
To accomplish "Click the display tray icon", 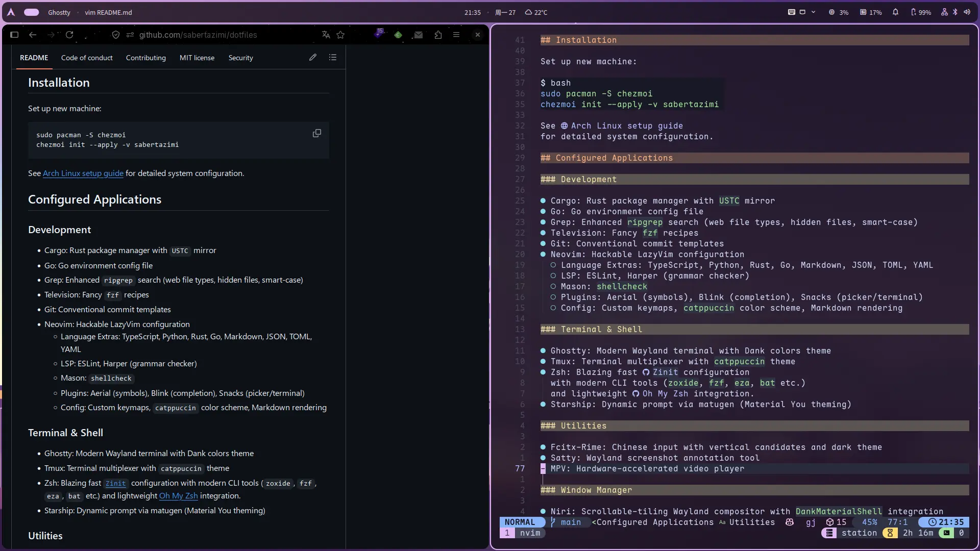I will pyautogui.click(x=802, y=12).
